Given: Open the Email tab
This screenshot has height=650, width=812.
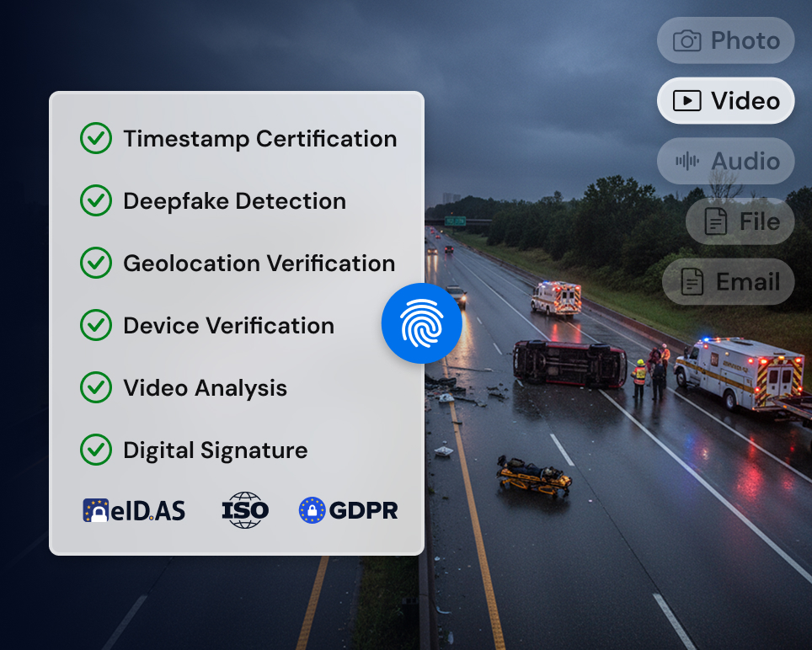Looking at the screenshot, I should tap(747, 282).
